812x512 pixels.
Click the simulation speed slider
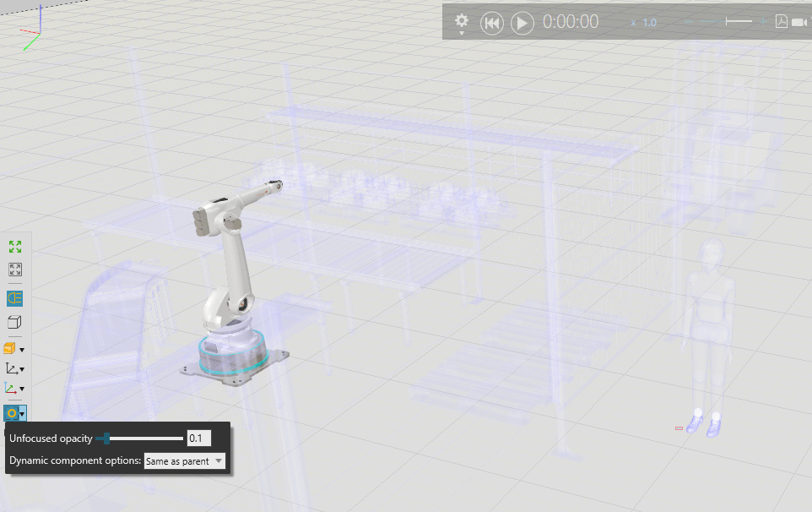coord(726,21)
